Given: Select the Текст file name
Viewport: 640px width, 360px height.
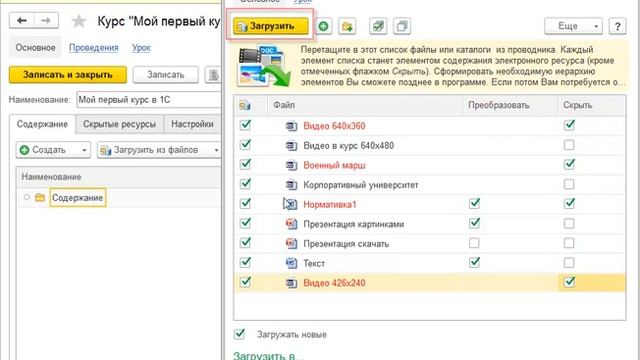Looking at the screenshot, I should tap(314, 263).
